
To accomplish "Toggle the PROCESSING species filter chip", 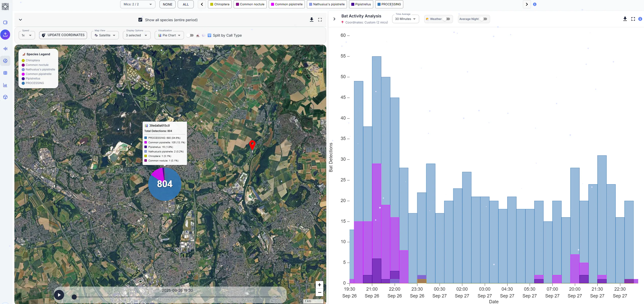I will click(x=389, y=4).
